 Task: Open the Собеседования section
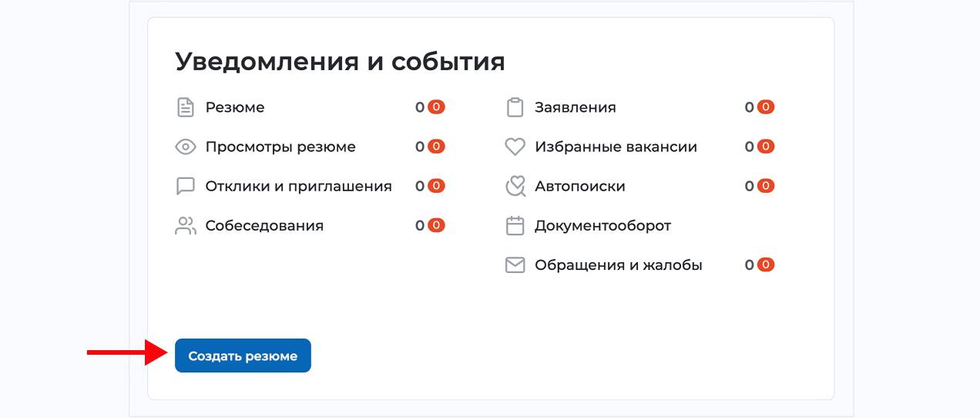[264, 225]
